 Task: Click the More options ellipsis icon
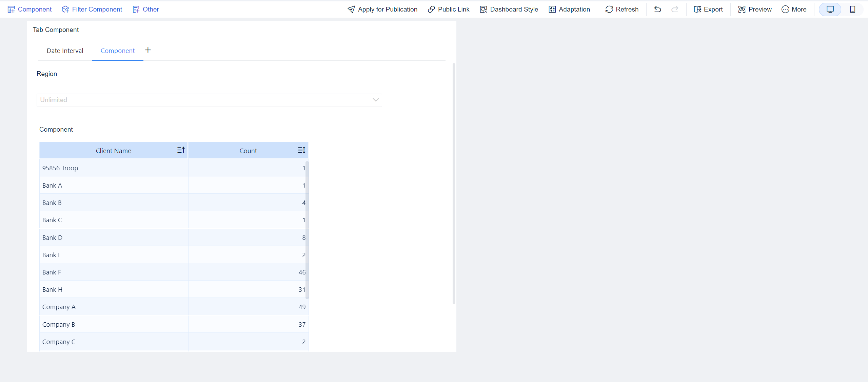pyautogui.click(x=786, y=9)
